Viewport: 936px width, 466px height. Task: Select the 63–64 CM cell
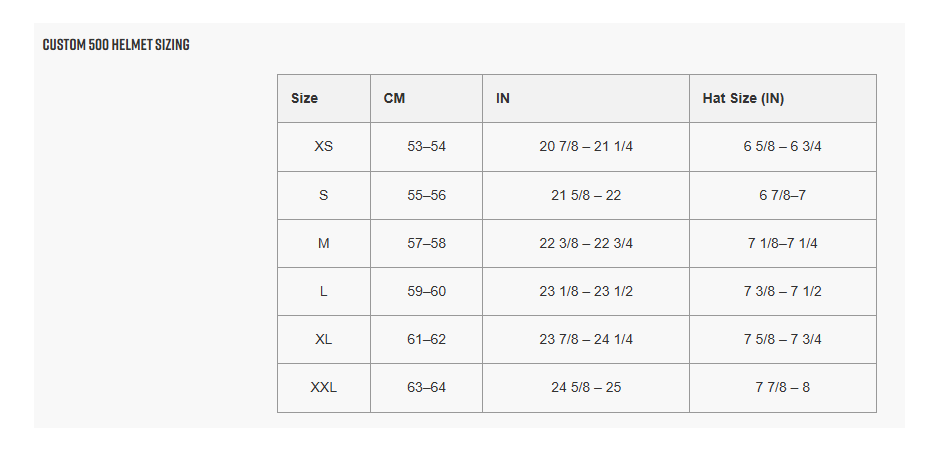[x=426, y=387]
